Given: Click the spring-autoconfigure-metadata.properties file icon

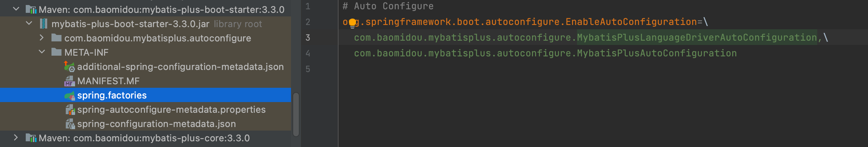Looking at the screenshot, I should point(70,110).
